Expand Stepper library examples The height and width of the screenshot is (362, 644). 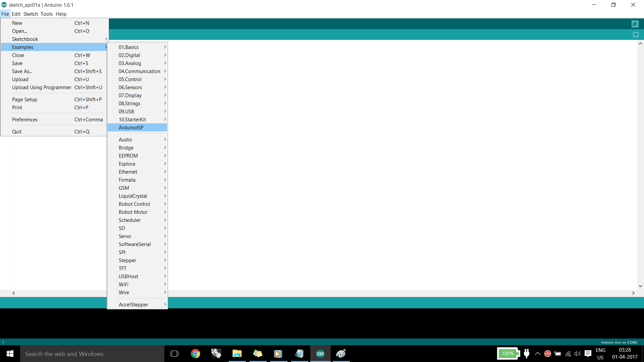coord(138,260)
